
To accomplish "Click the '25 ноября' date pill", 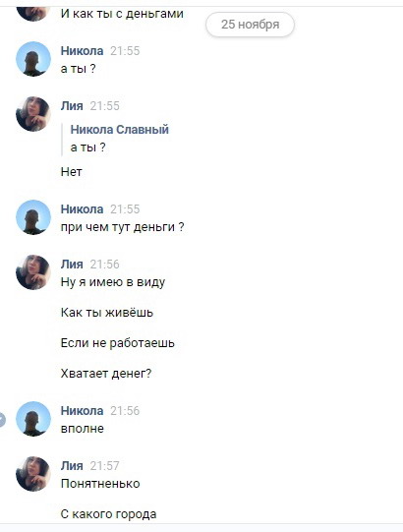I will [x=250, y=25].
